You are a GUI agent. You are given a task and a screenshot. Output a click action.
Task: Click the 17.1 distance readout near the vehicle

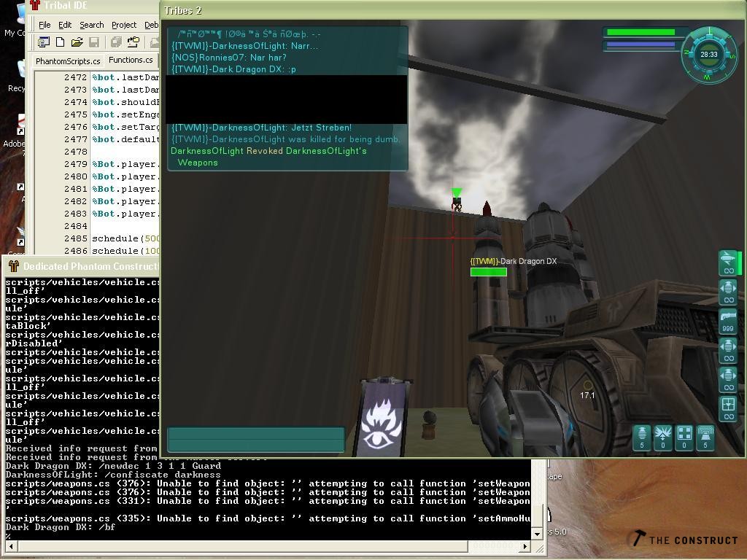tap(587, 395)
